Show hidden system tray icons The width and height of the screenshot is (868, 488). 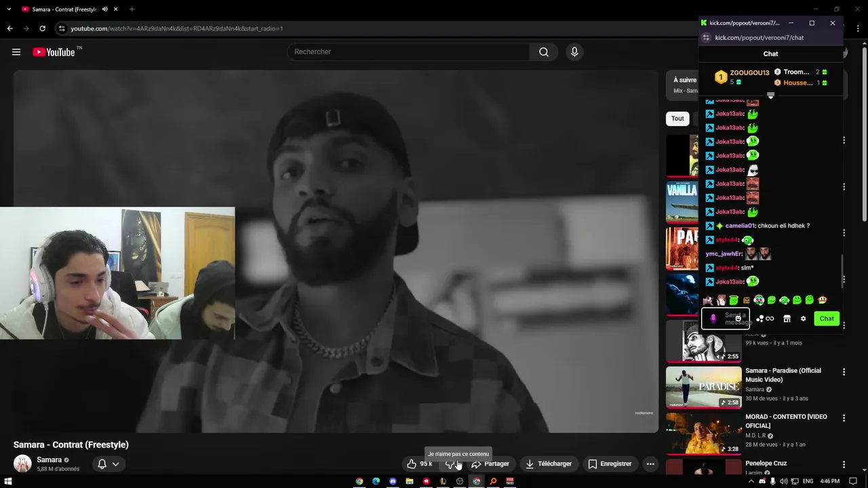[751, 481]
